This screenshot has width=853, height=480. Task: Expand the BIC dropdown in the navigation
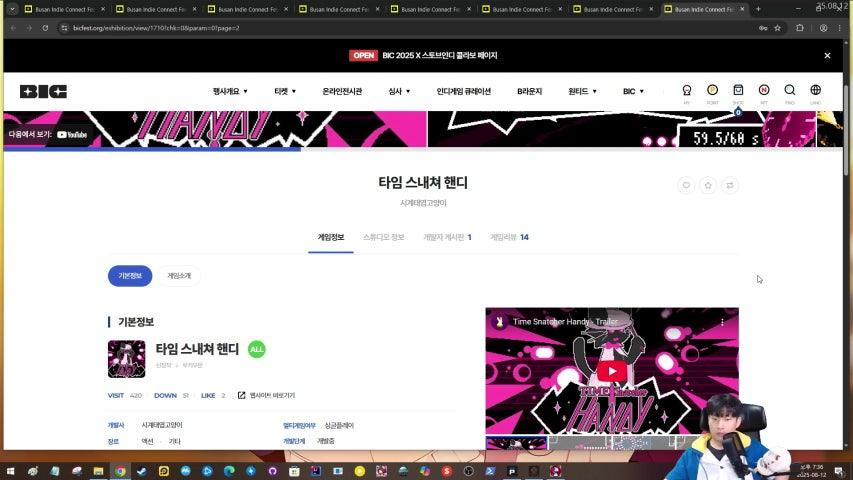tap(633, 91)
